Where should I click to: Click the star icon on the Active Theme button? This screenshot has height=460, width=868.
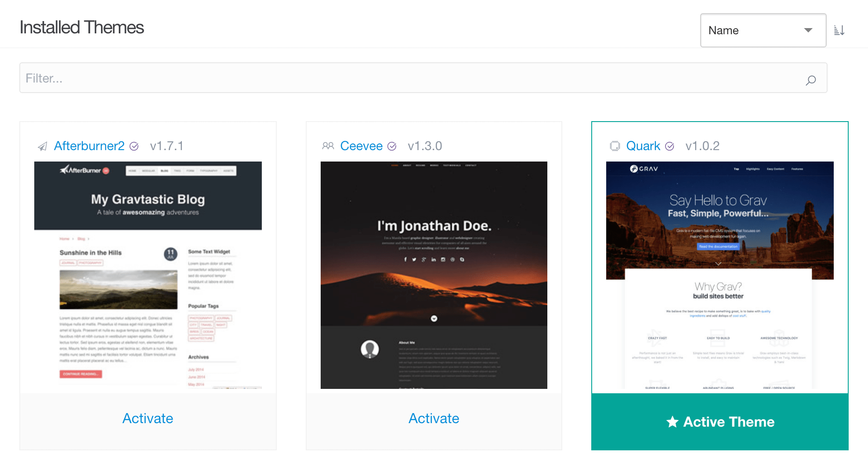672,422
